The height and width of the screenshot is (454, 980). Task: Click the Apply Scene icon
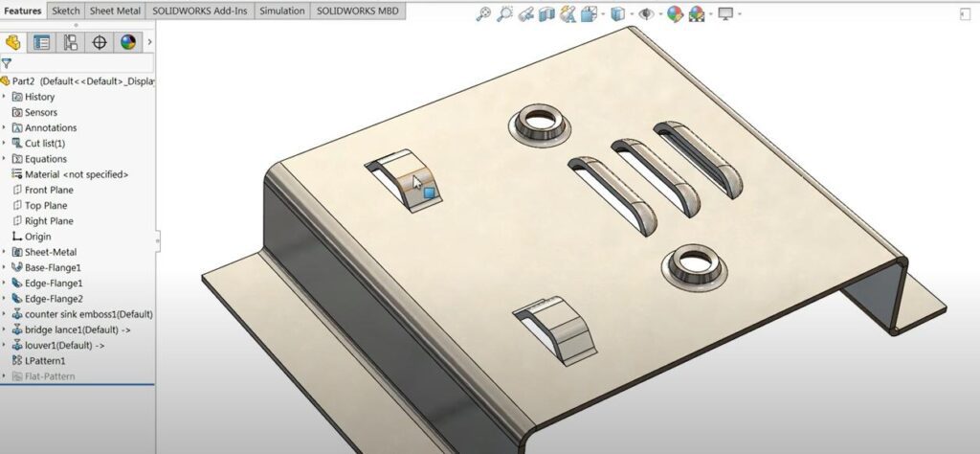[697, 13]
